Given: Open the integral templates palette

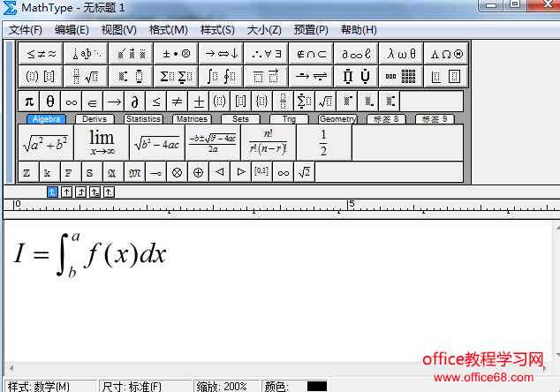Looking at the screenshot, I should (221, 76).
